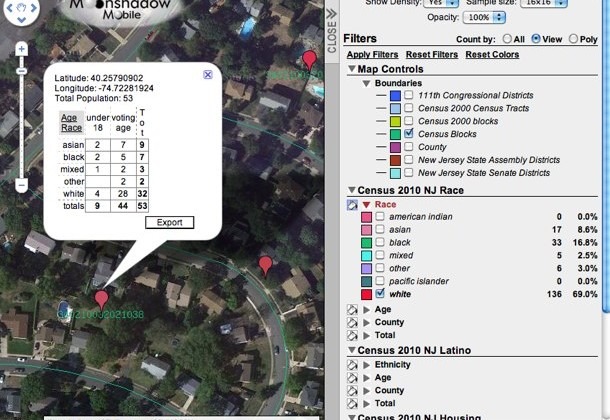
Task: Collapse the Race filter group
Action: point(366,205)
